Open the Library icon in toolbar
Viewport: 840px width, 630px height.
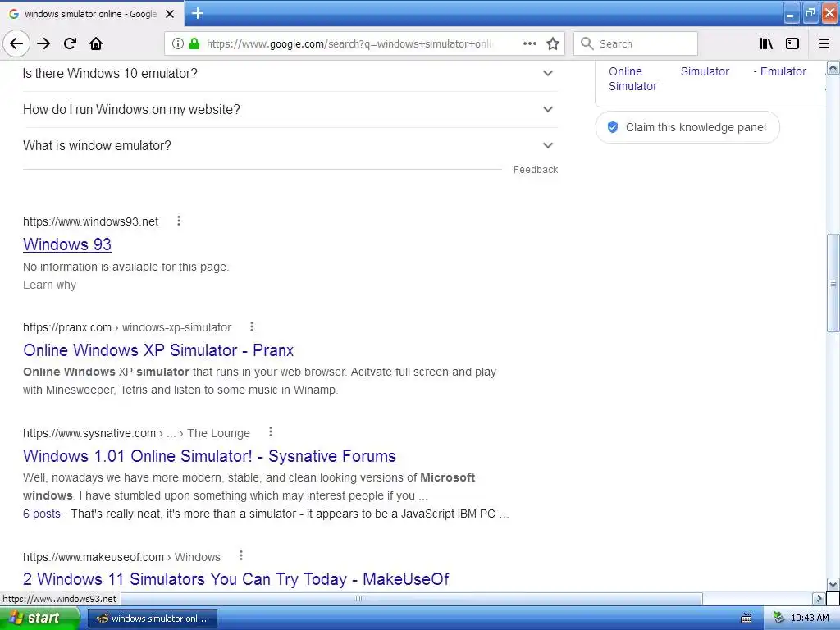[767, 44]
